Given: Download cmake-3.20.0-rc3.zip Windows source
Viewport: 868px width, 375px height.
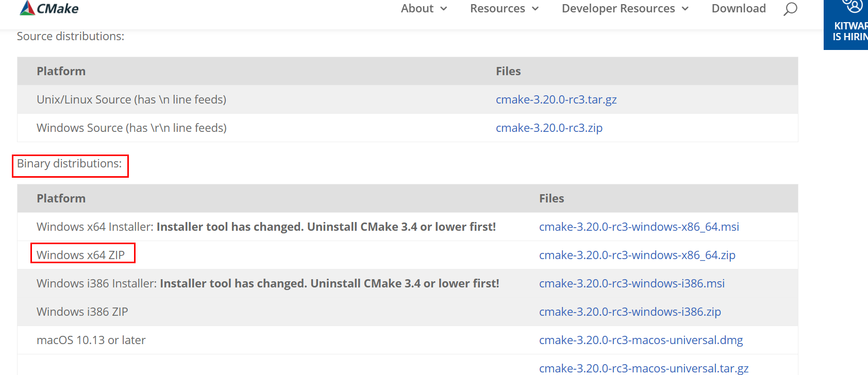Looking at the screenshot, I should pos(549,128).
